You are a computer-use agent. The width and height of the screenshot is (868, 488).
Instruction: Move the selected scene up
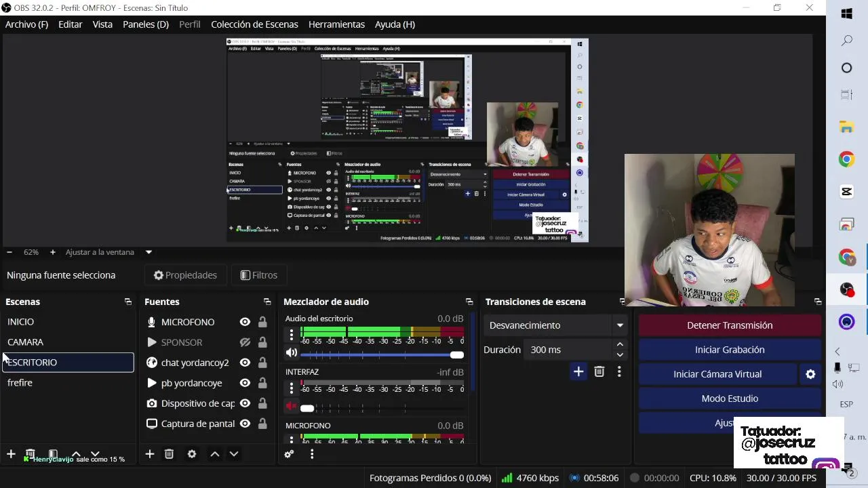click(x=76, y=454)
